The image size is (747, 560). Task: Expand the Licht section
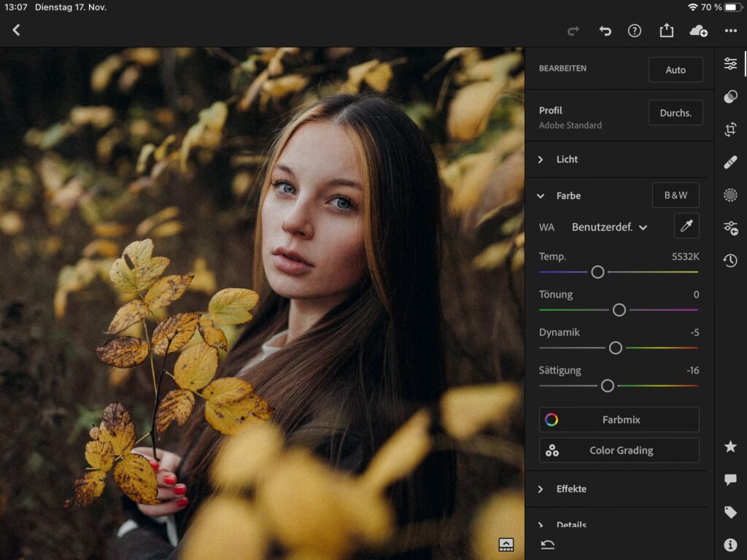pyautogui.click(x=567, y=159)
